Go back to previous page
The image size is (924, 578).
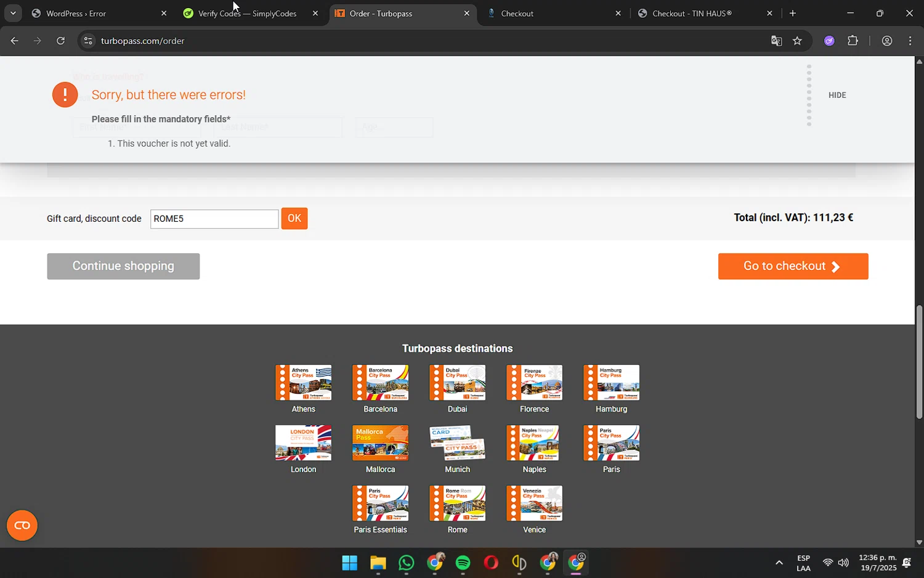(x=14, y=41)
